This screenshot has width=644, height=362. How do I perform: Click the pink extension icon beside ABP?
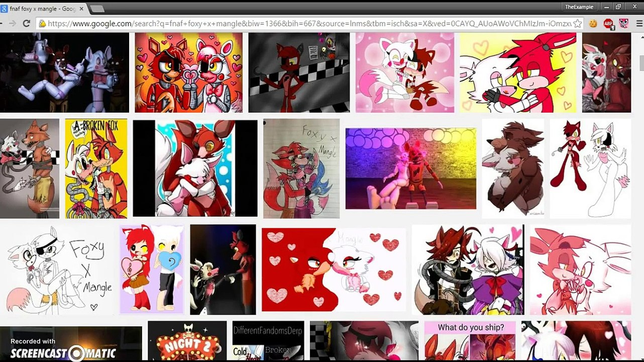point(623,24)
